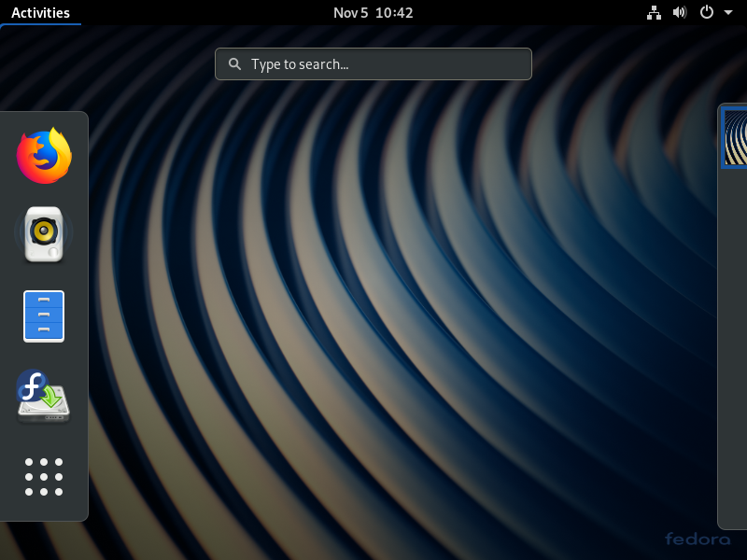Viewport: 747px width, 560px height.
Task: Click empty area of workspace switcher panel
Action: click(x=733, y=355)
